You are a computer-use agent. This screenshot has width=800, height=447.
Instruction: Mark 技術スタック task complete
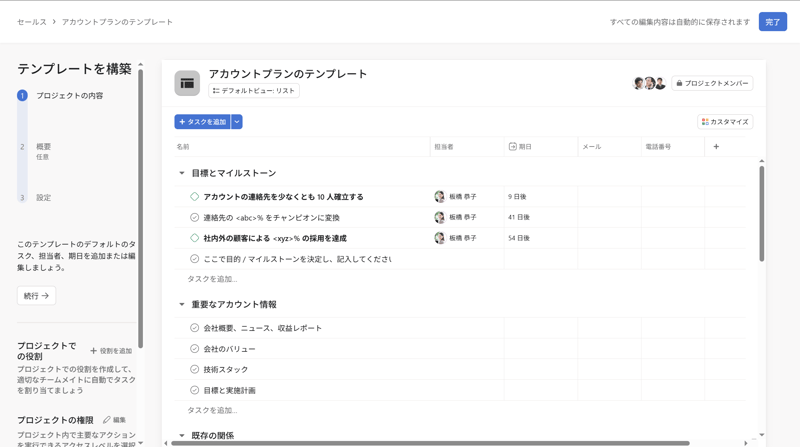tap(194, 369)
